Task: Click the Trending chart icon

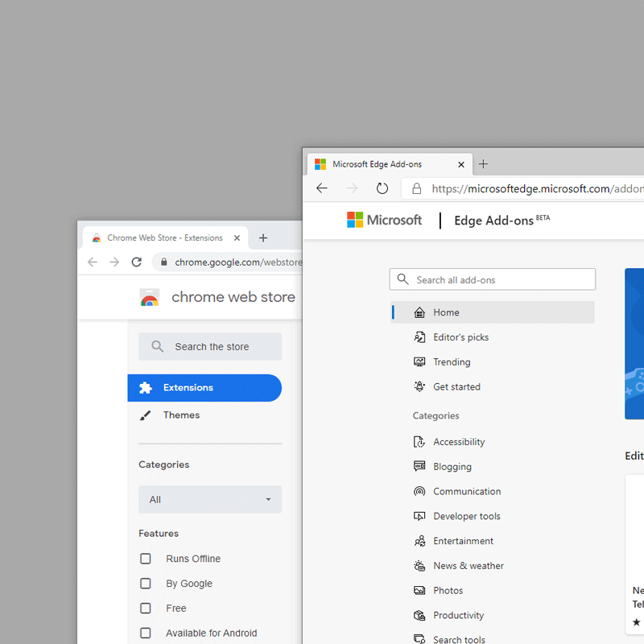Action: click(x=419, y=361)
